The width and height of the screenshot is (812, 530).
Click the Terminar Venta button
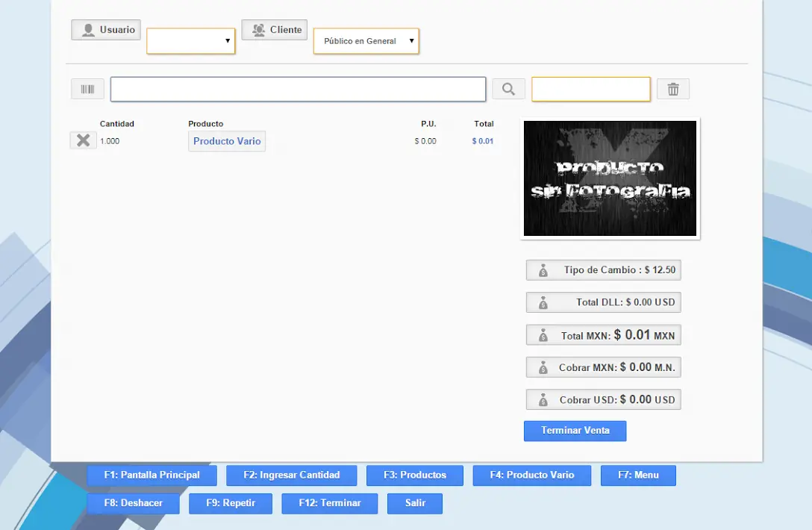click(x=575, y=431)
